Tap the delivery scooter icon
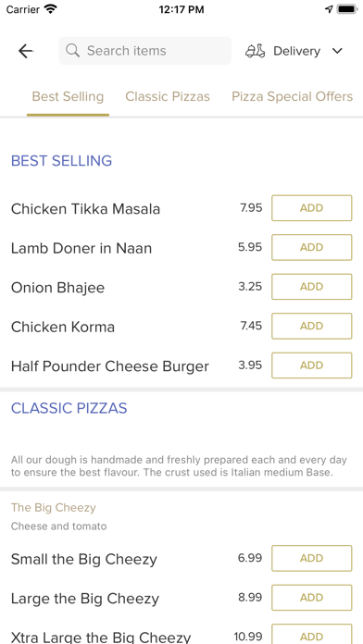Image resolution: width=363 pixels, height=644 pixels. pyautogui.click(x=256, y=51)
